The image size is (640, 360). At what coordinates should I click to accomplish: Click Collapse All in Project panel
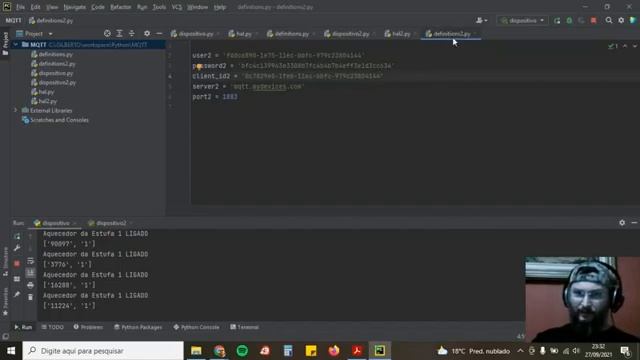coord(131,33)
